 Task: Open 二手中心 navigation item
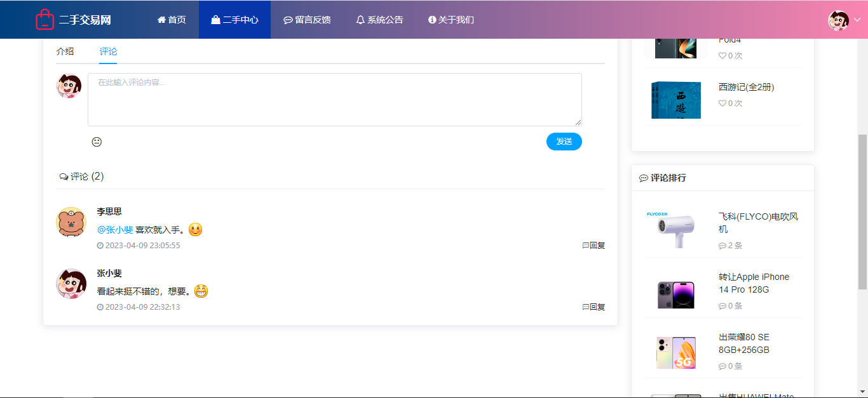[x=234, y=20]
